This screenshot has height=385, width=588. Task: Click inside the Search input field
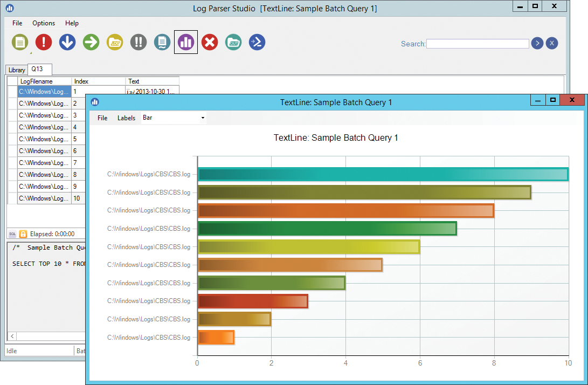tap(477, 43)
